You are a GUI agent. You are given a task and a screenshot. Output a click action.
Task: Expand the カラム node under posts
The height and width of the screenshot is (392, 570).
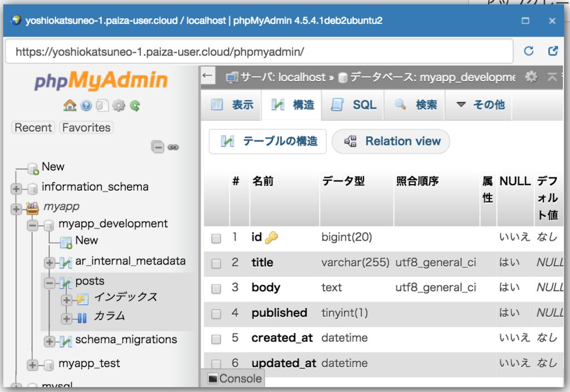[x=67, y=319]
